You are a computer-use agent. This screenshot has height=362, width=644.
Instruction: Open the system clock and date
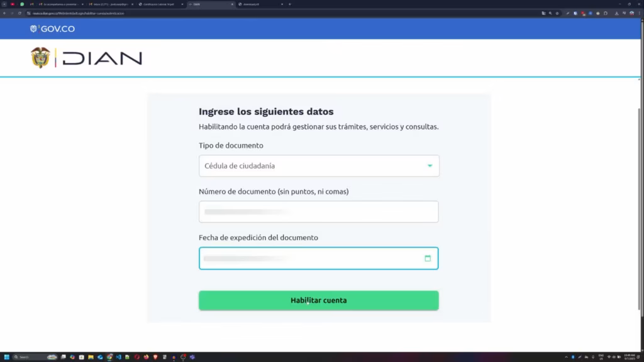(x=629, y=357)
